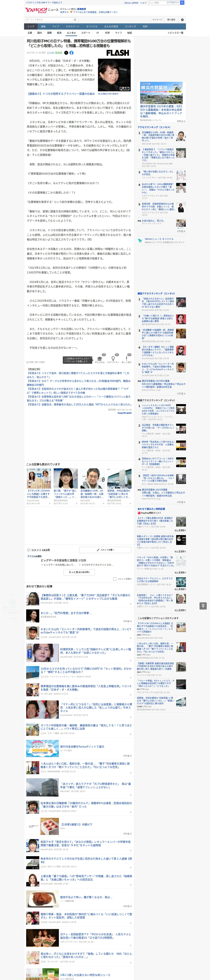Select the ランキング navigation tab
The height and width of the screenshot is (980, 210).
click(x=130, y=27)
